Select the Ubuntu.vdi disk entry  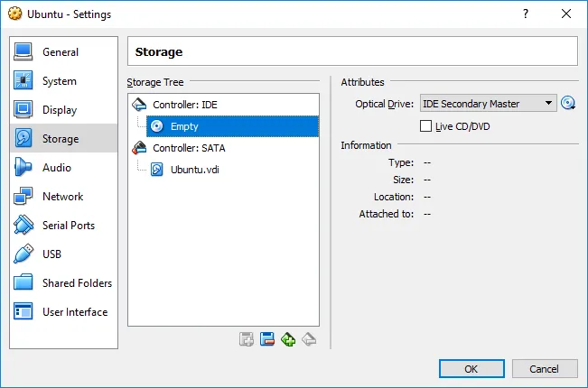coord(195,169)
